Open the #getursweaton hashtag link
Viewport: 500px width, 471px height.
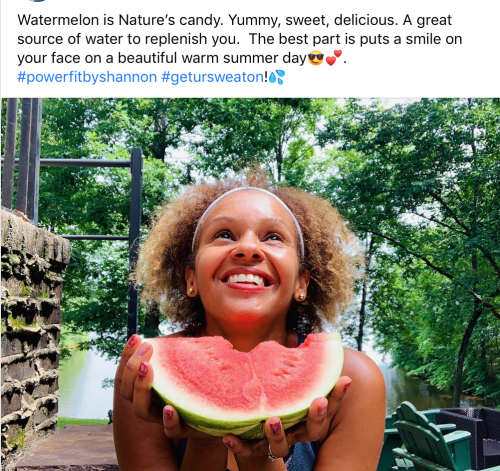point(213,77)
